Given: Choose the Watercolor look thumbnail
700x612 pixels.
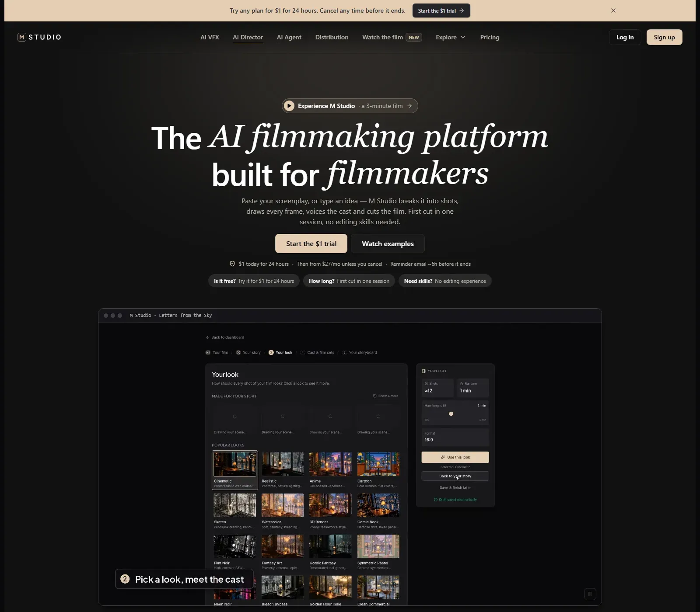Looking at the screenshot, I should (x=283, y=505).
